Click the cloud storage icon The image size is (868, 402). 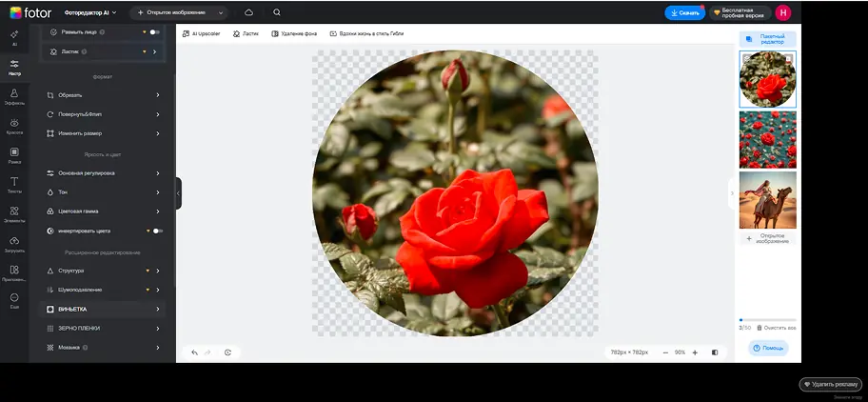coord(249,12)
